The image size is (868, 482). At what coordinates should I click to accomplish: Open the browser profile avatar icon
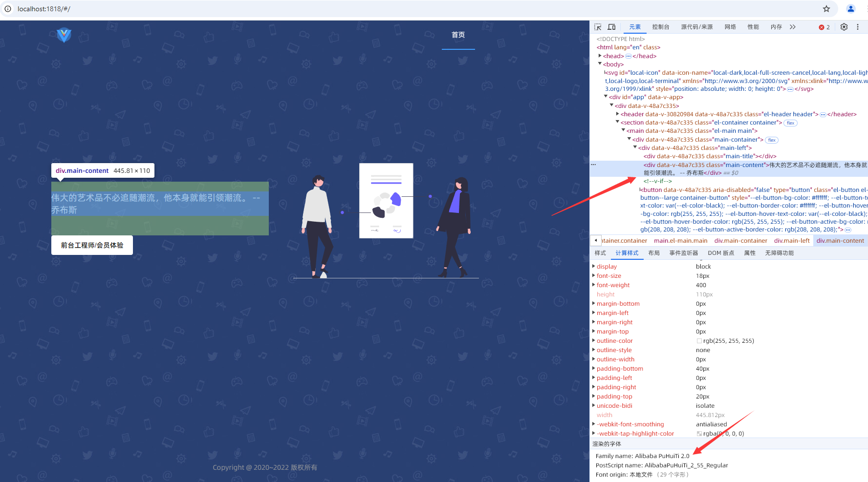coord(851,9)
